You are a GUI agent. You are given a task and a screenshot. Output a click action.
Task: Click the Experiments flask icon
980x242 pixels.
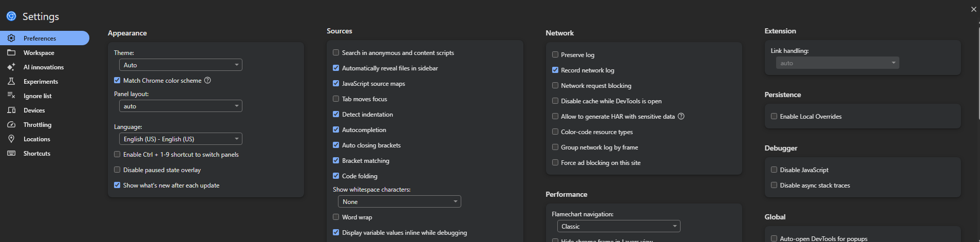(11, 81)
